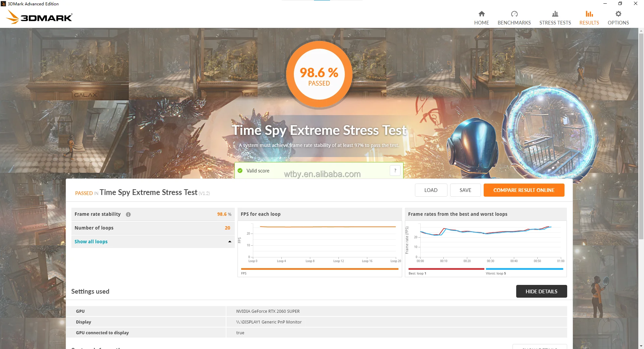This screenshot has height=349, width=644.
Task: Restore down the 3DMark window
Action: [x=620, y=4]
